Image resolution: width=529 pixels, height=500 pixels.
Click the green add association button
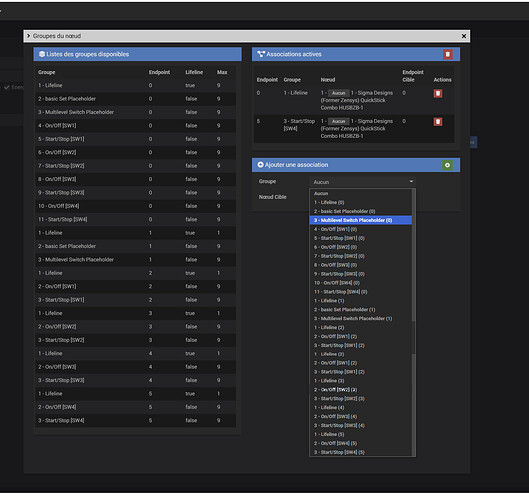(x=447, y=165)
